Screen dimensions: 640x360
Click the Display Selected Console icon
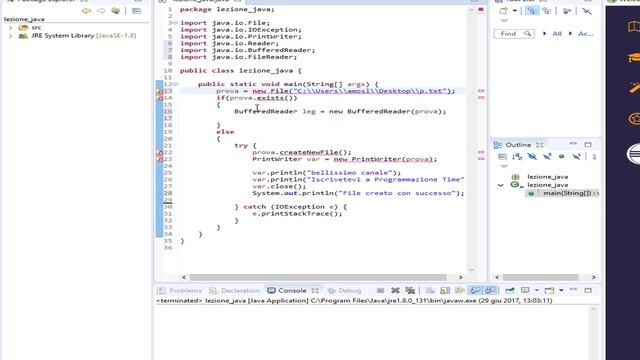[x=525, y=291]
